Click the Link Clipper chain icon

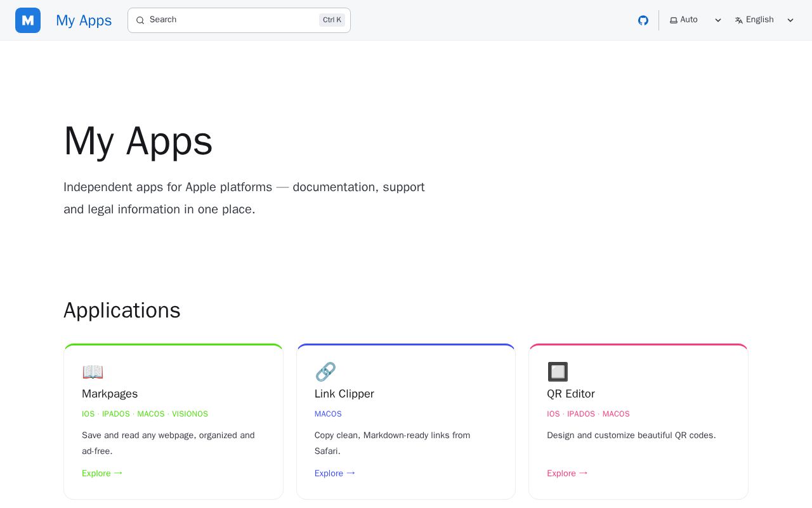tap(325, 371)
